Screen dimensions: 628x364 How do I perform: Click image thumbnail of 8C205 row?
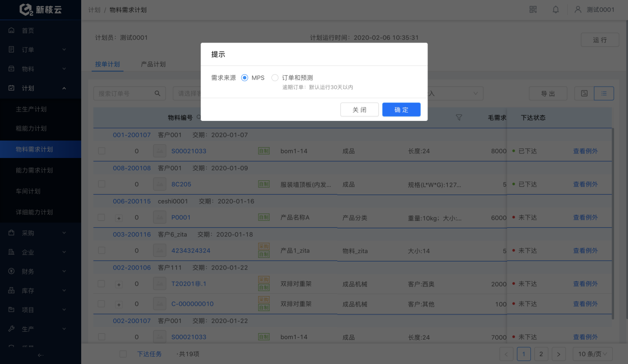pyautogui.click(x=159, y=184)
